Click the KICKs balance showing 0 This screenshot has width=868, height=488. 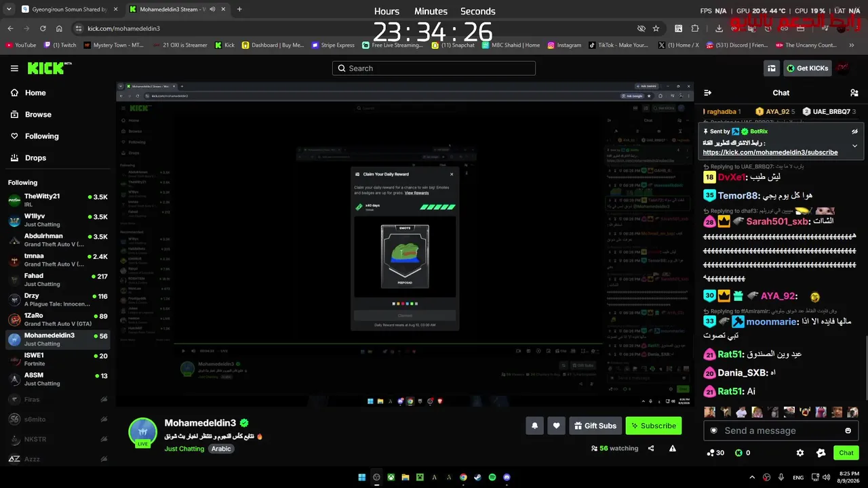[x=743, y=453]
